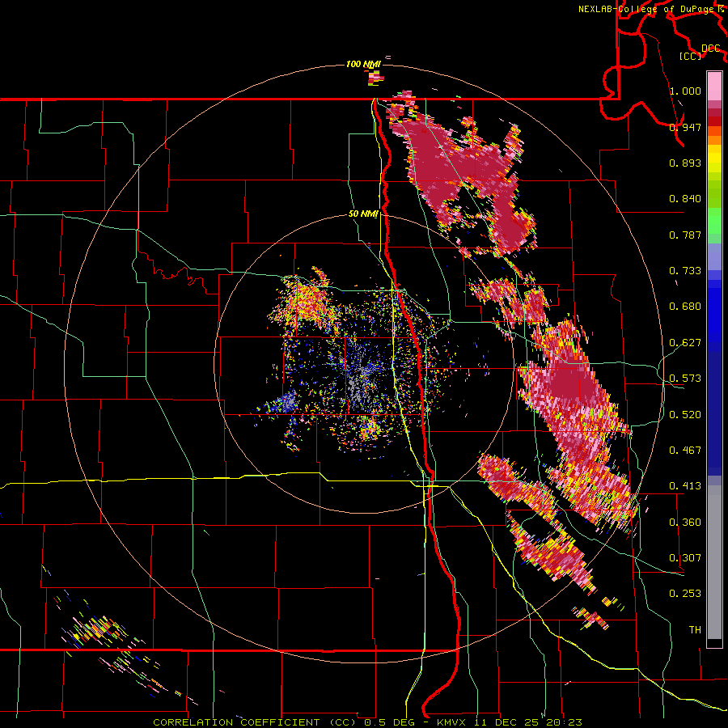Click the CORRELATION COEFFICIENT (CC) caption text

255,722
